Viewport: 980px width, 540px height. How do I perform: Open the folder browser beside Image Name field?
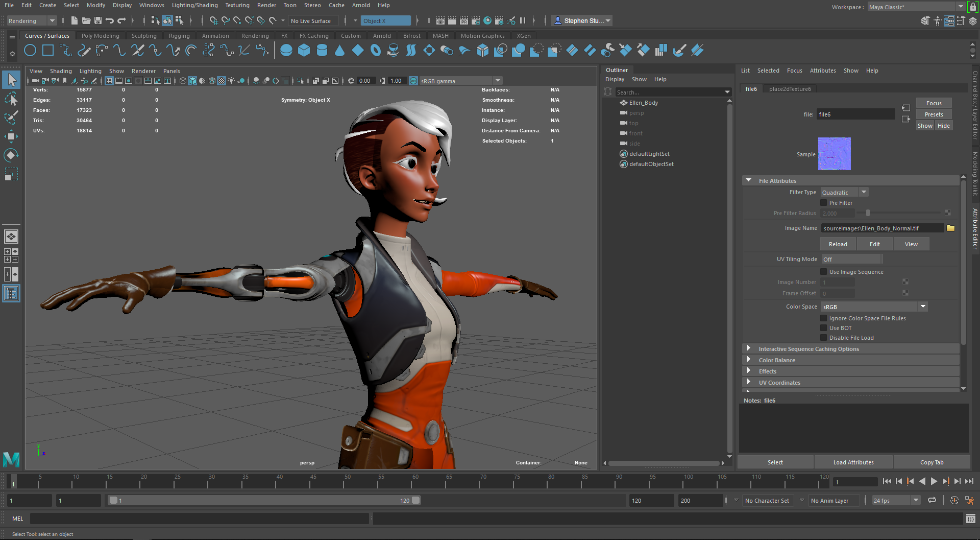(x=950, y=228)
